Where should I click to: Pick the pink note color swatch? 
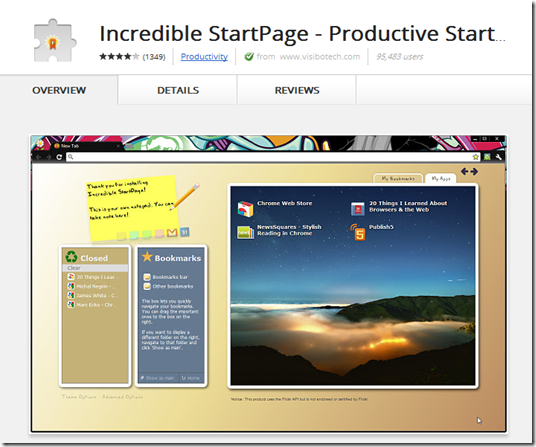tap(159, 233)
